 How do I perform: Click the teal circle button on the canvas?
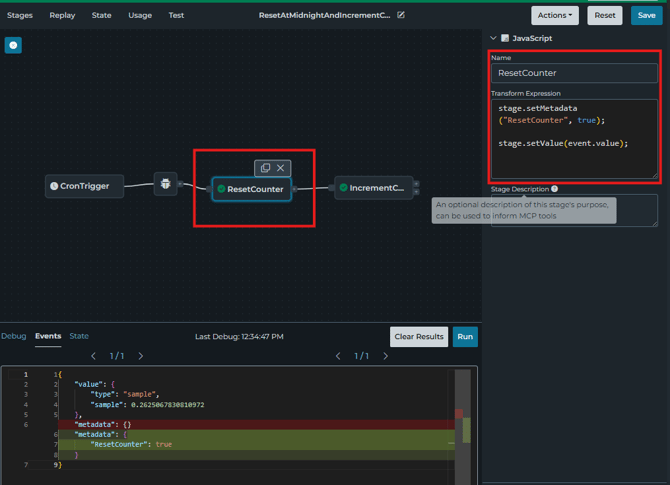(13, 45)
